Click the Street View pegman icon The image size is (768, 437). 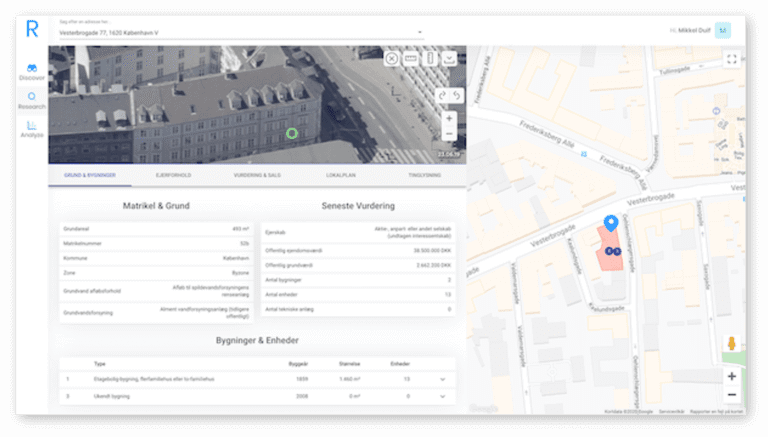tap(731, 344)
